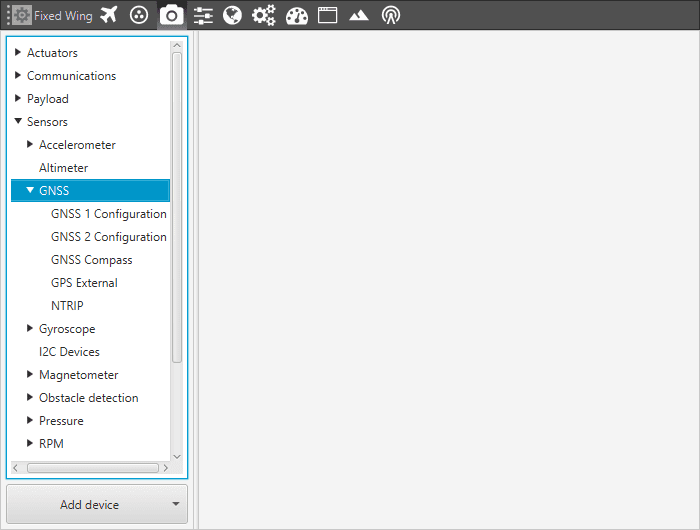Select the Altimeter item

point(63,168)
